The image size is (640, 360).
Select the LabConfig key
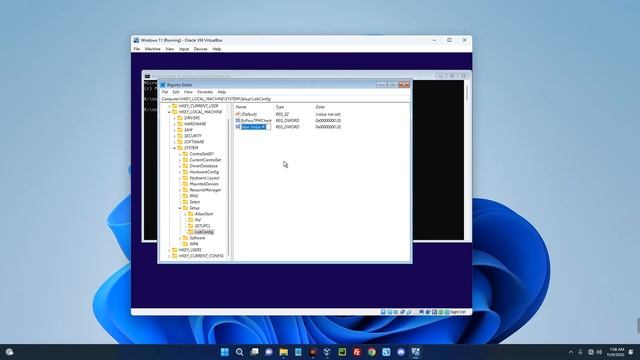[204, 232]
